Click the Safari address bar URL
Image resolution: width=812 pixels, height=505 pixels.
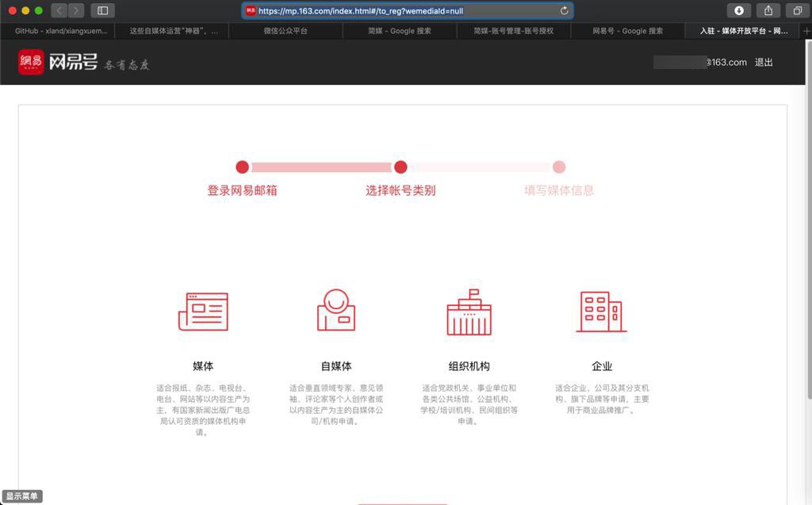coord(407,10)
